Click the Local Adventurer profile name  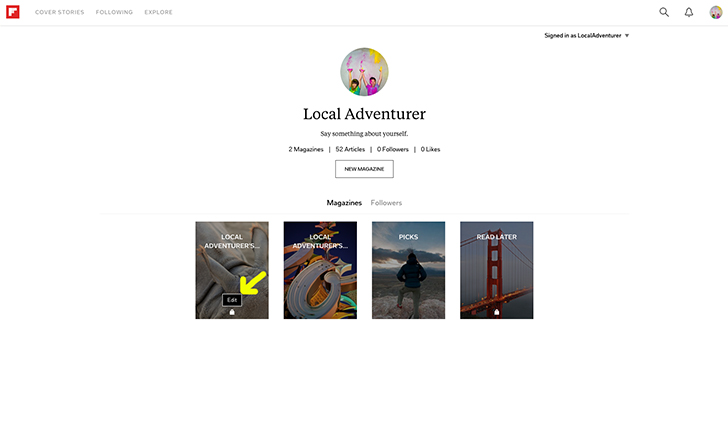(364, 114)
